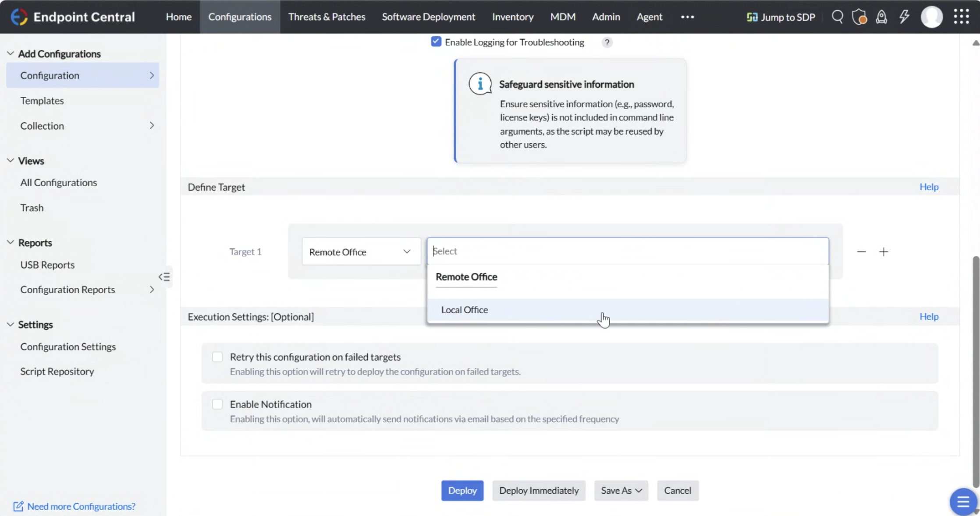Screen dimensions: 980x516
Task: Choose Local Office from the dropdown list
Action: [465, 310]
